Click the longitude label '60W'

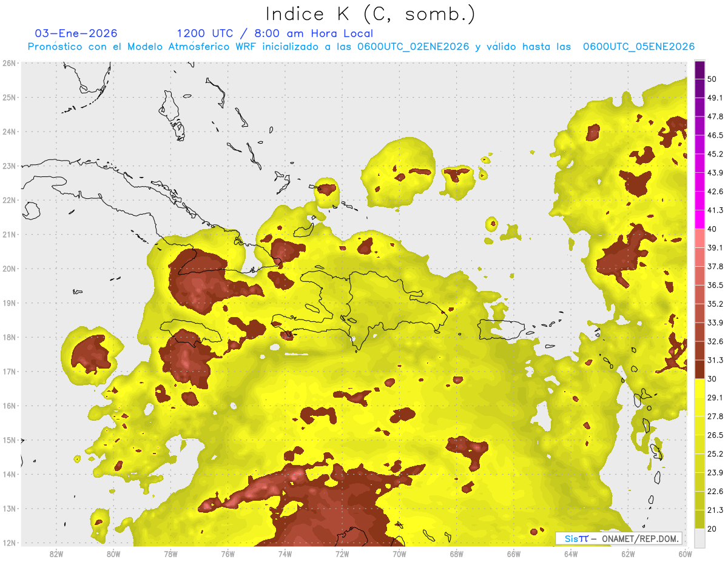[x=685, y=555]
